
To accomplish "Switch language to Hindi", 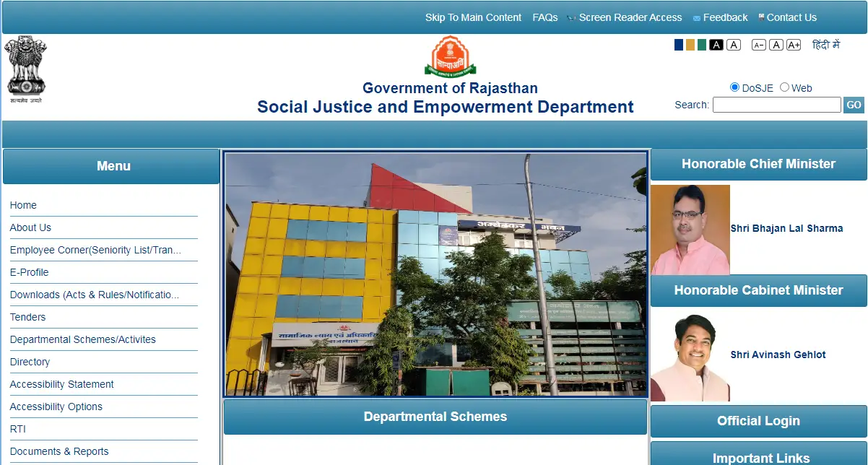I will pyautogui.click(x=826, y=45).
